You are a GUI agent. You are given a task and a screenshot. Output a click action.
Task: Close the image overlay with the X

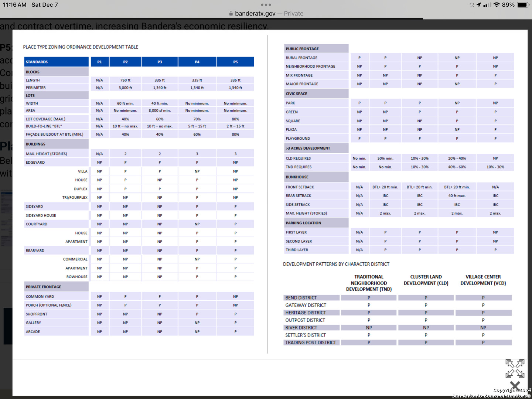coord(515,386)
